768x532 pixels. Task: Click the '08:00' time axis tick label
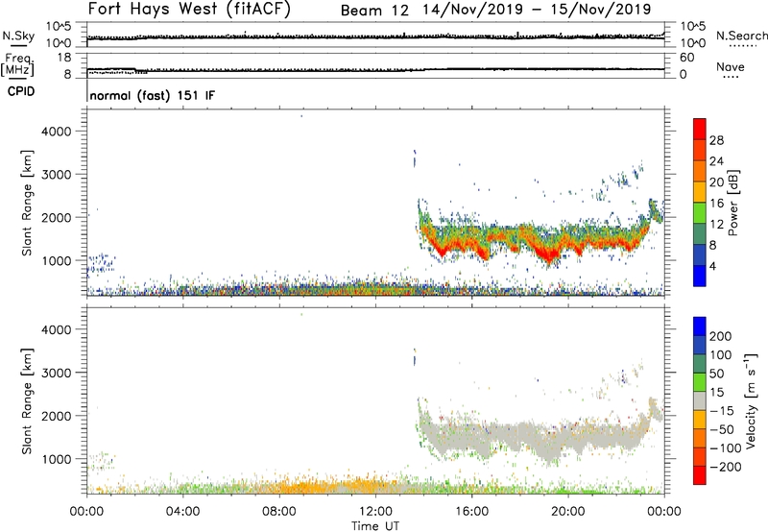coord(279,512)
